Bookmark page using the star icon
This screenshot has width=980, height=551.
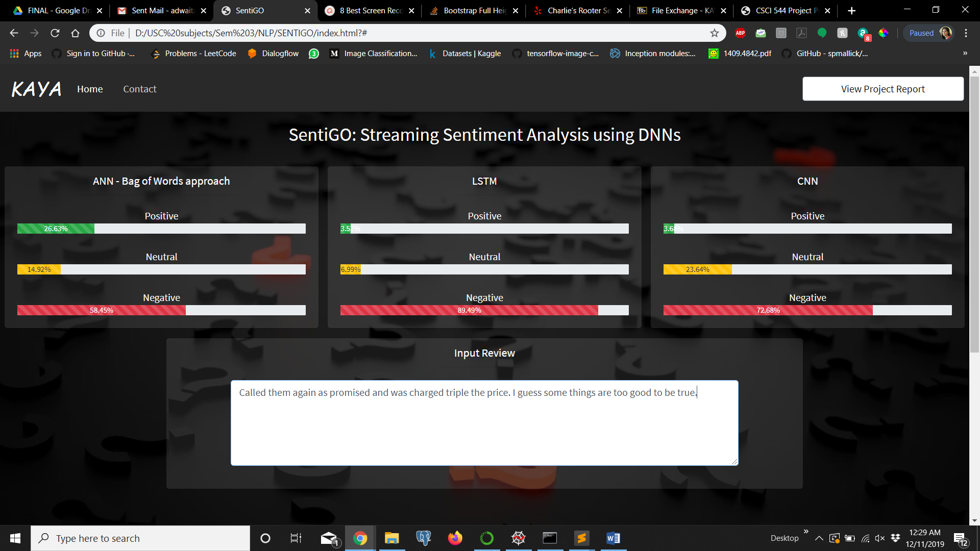click(715, 33)
